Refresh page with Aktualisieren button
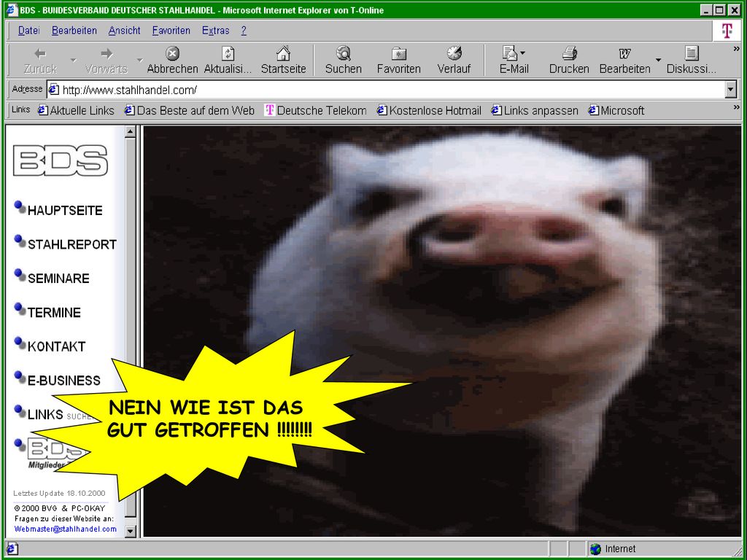 tap(228, 60)
